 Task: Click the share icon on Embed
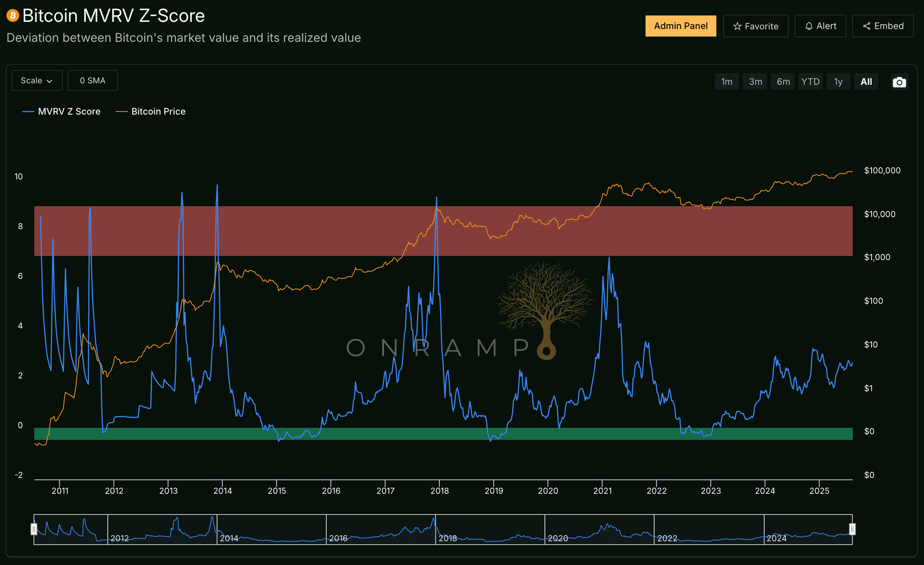coord(866,26)
